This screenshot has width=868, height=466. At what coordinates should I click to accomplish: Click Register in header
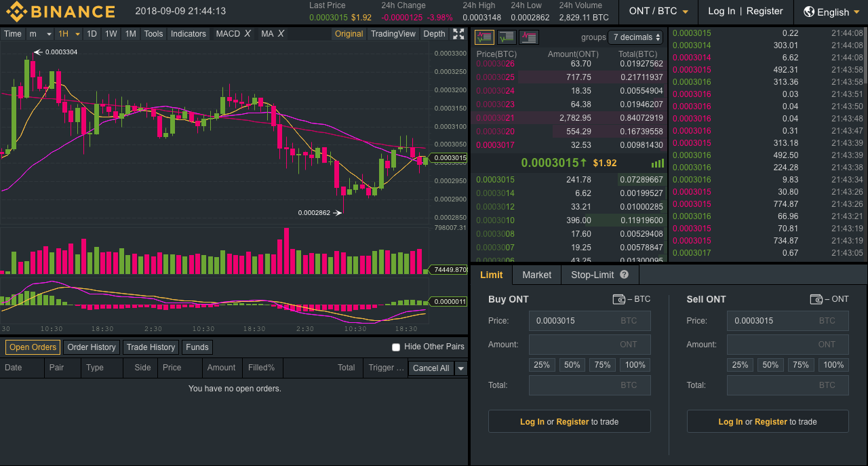coord(765,12)
